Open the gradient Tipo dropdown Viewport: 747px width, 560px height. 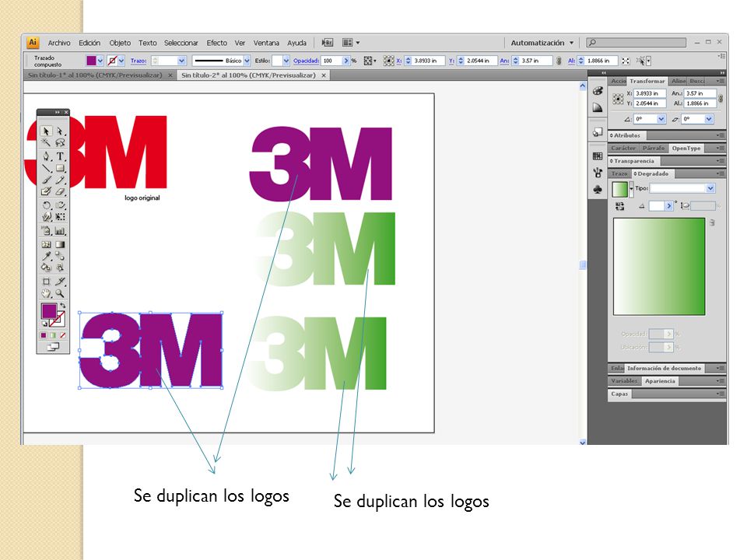click(710, 188)
